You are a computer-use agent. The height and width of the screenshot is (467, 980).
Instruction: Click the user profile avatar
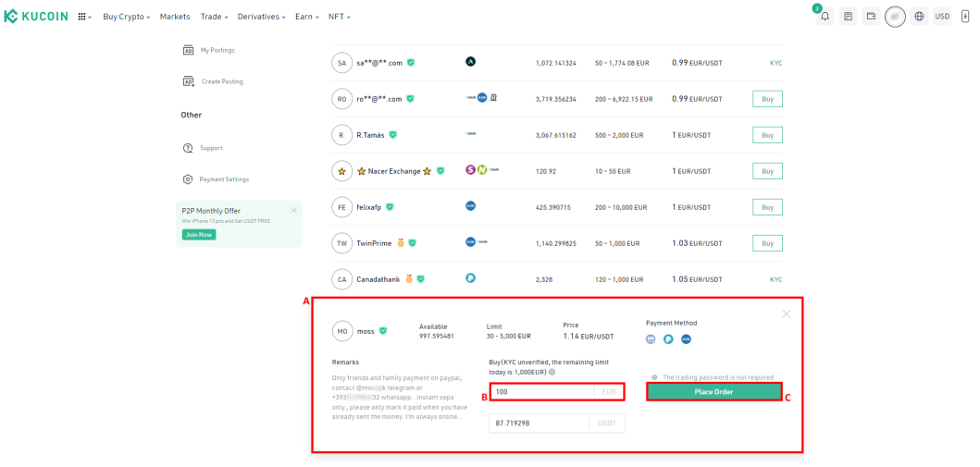[895, 17]
